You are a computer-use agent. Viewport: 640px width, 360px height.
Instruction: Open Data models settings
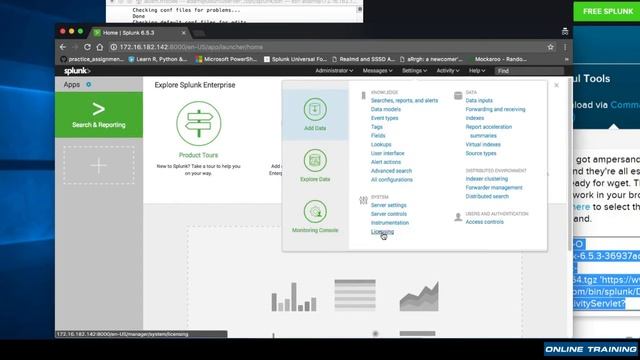[x=386, y=109]
